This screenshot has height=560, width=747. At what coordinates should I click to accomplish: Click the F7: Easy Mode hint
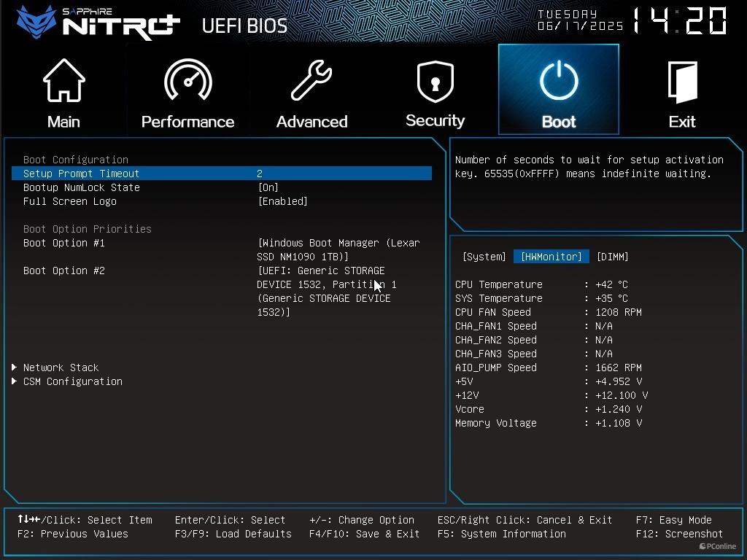673,520
